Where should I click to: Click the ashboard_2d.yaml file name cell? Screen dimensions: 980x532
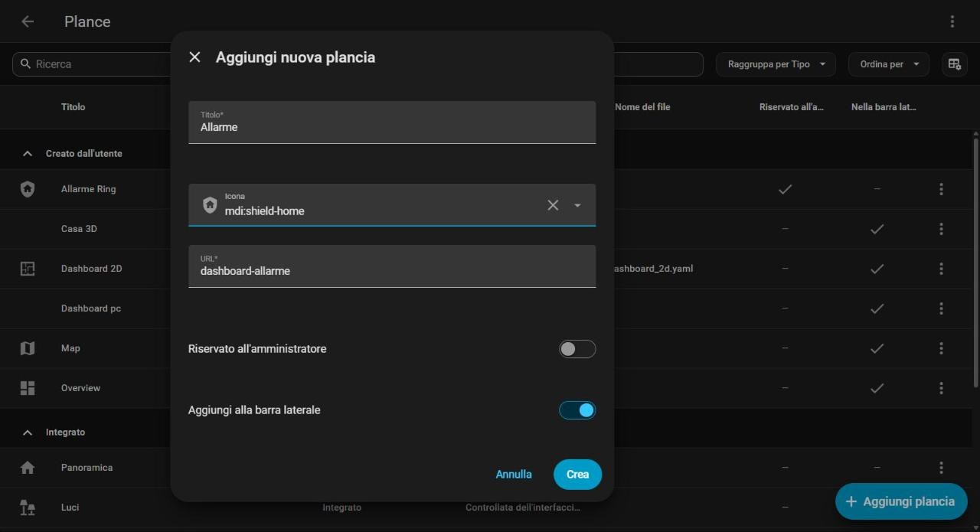pos(654,269)
